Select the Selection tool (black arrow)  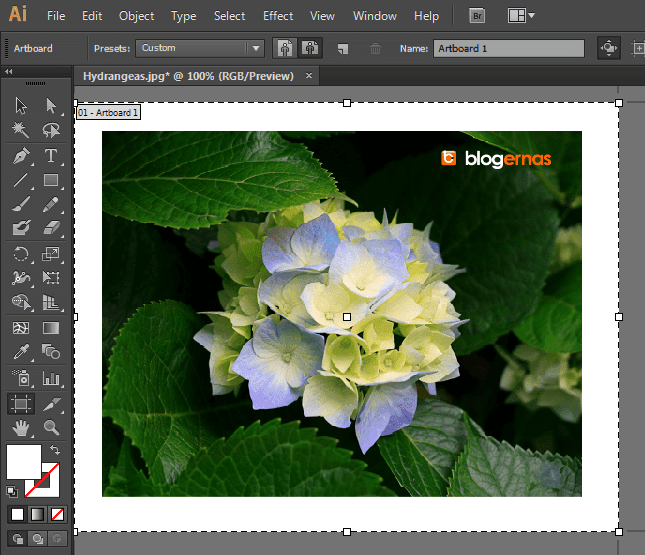tap(21, 105)
